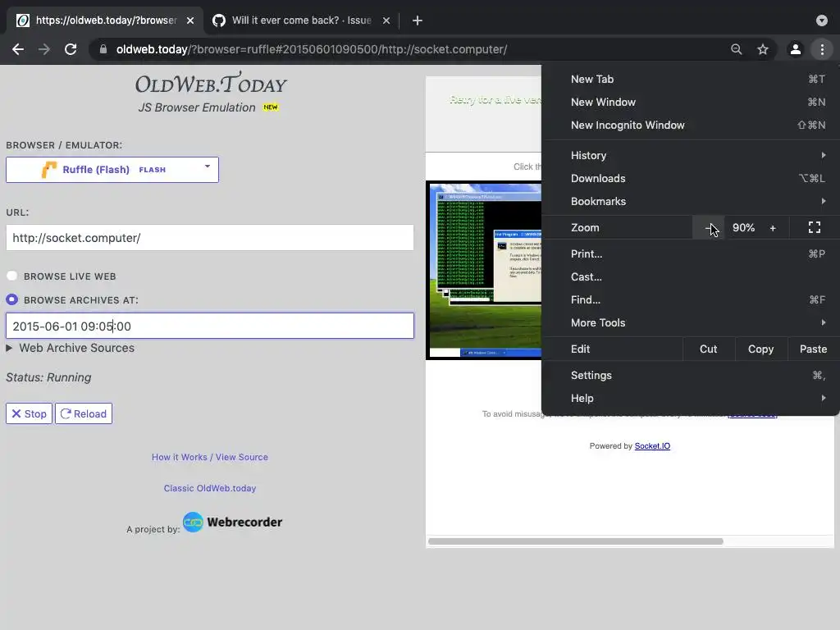This screenshot has width=840, height=630.
Task: Click Paste in the Edit row
Action: coord(813,349)
